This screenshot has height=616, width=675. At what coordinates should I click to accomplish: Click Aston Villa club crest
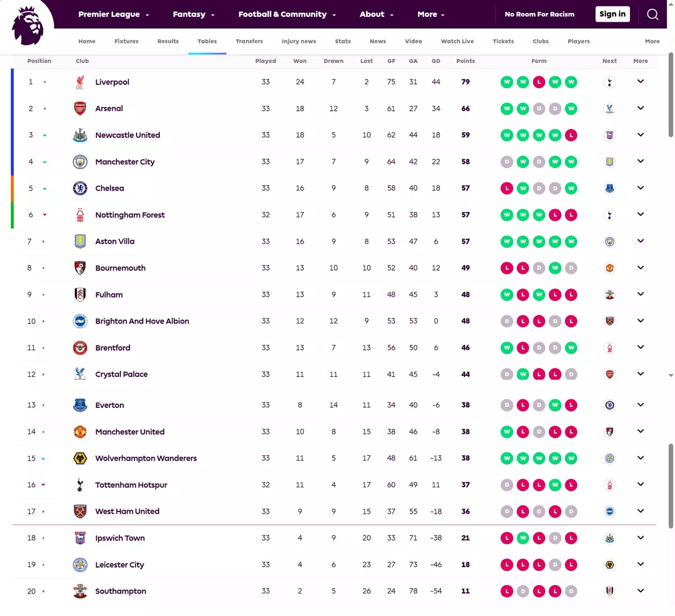(80, 241)
